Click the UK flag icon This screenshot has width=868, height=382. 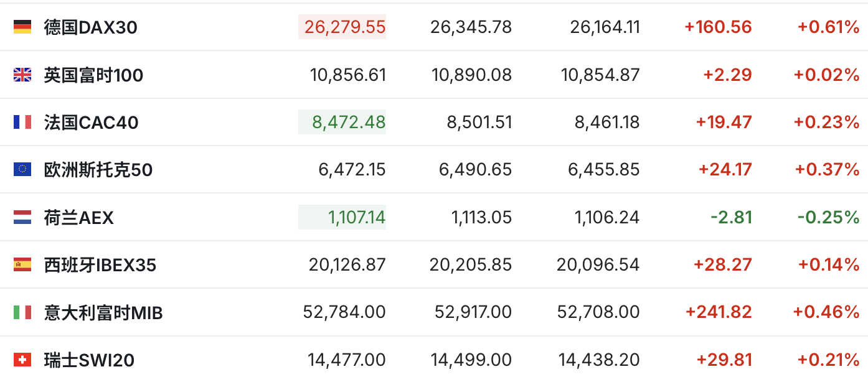pos(22,75)
